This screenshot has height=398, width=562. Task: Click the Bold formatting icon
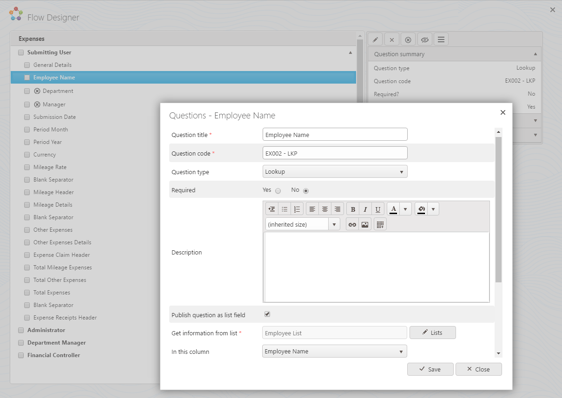(x=353, y=209)
